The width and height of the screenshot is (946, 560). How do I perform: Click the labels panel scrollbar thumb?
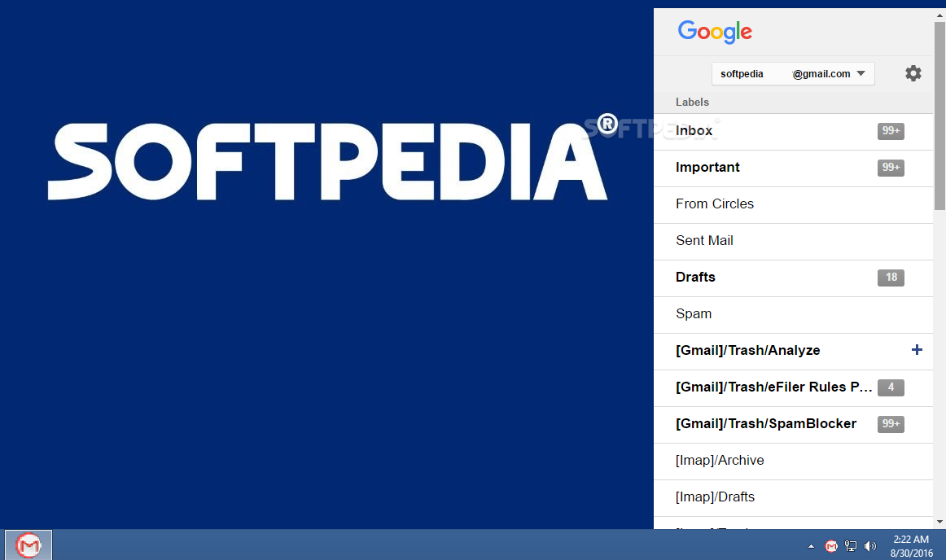pos(939,116)
